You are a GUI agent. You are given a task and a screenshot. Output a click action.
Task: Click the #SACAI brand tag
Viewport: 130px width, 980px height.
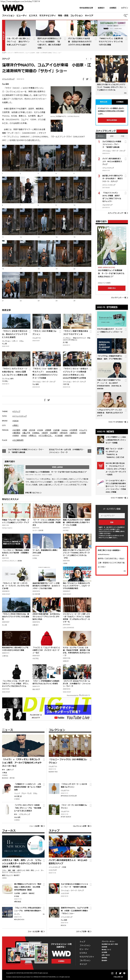point(16,421)
